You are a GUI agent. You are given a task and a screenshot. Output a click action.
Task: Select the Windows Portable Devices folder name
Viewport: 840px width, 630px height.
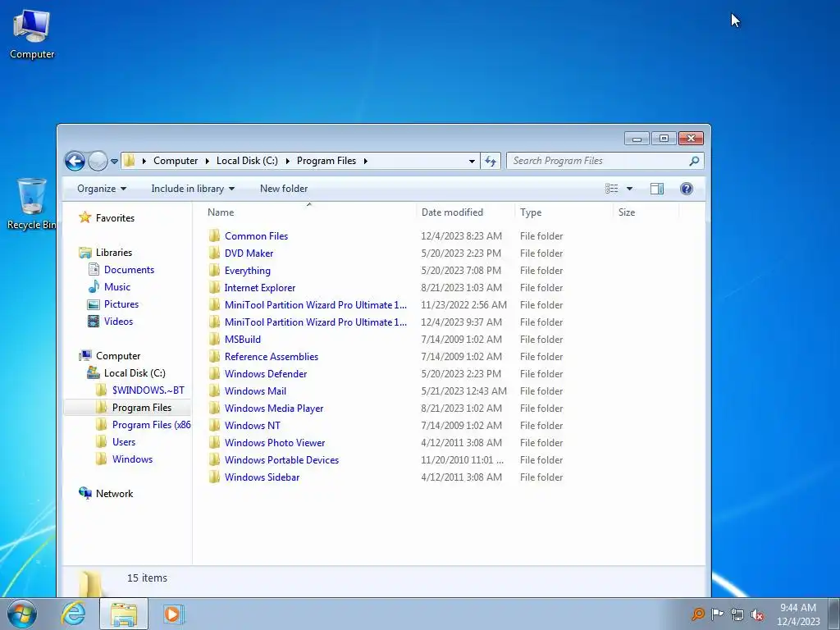point(282,459)
